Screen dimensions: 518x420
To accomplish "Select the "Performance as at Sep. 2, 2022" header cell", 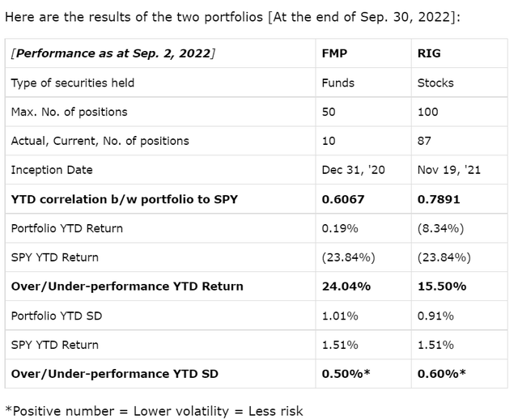I will tap(113, 53).
